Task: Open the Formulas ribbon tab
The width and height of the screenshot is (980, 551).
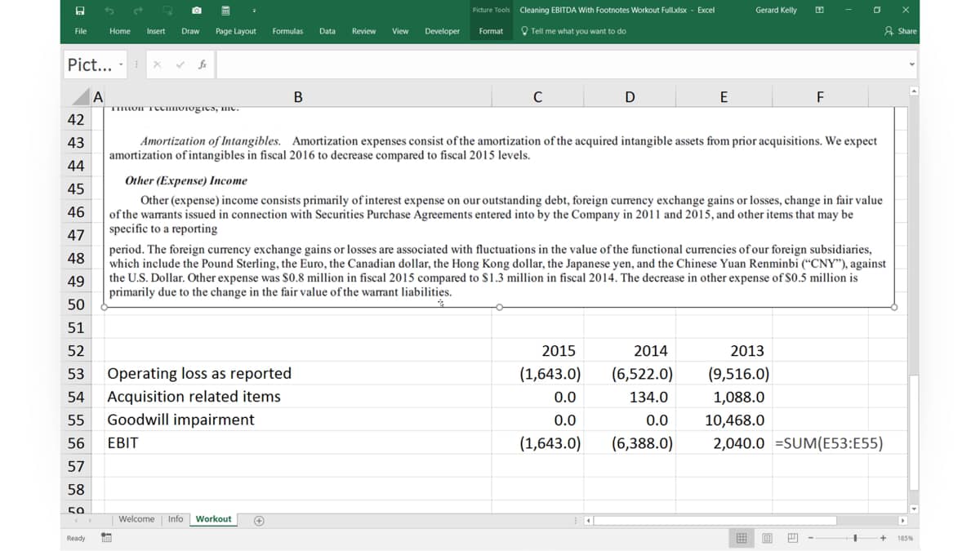Action: [287, 31]
